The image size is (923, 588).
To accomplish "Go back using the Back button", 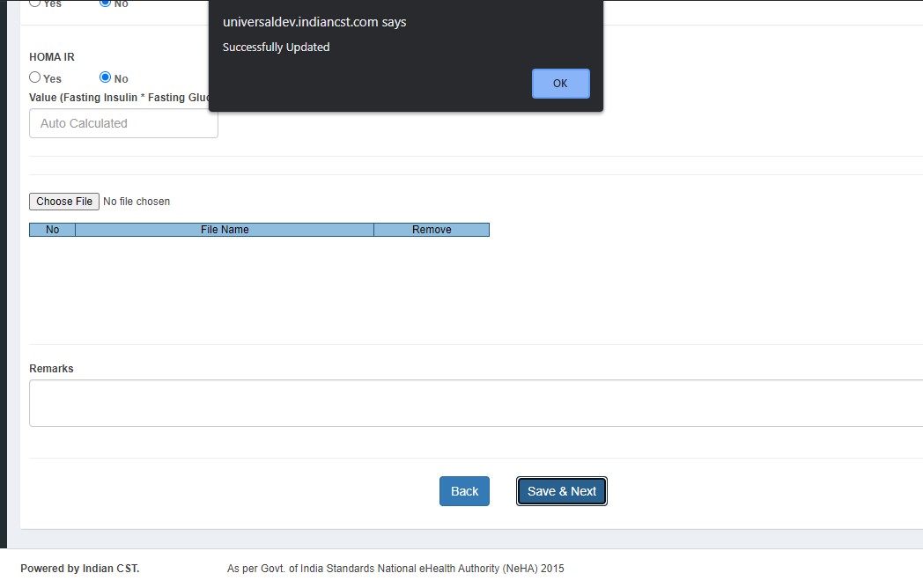I will [464, 491].
